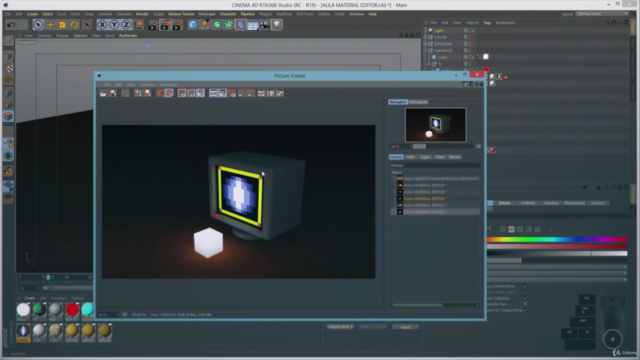The image size is (640, 360).
Task: Open the Character menu
Action: tap(228, 14)
